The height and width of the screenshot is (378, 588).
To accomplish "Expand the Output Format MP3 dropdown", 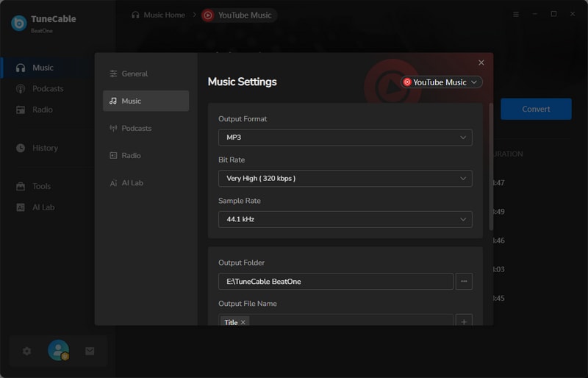I will [x=345, y=138].
